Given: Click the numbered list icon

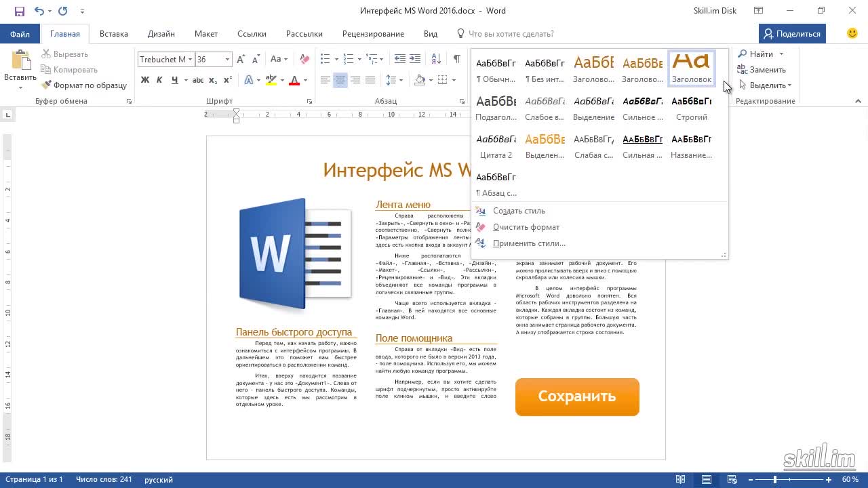Looking at the screenshot, I should pyautogui.click(x=348, y=60).
